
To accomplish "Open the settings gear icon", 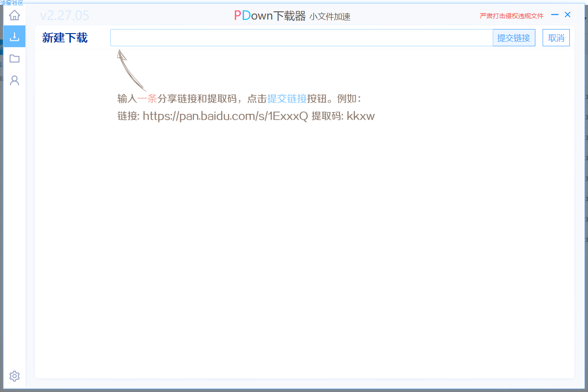I will [15, 376].
